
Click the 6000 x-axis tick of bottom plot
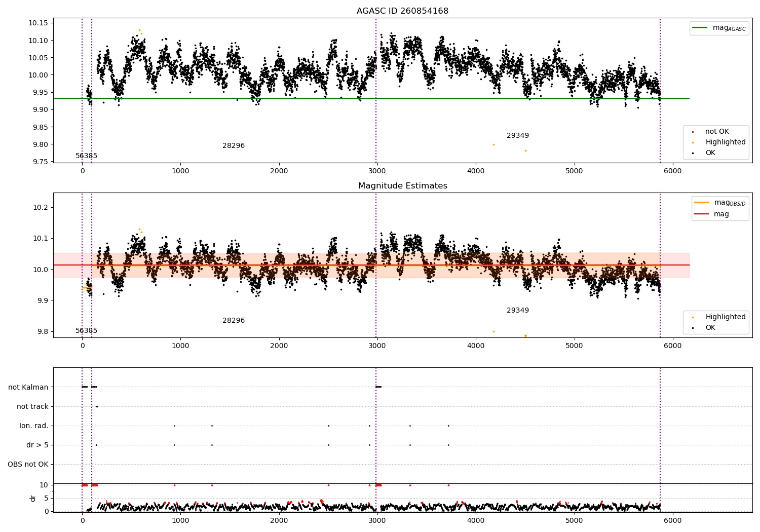point(673,520)
